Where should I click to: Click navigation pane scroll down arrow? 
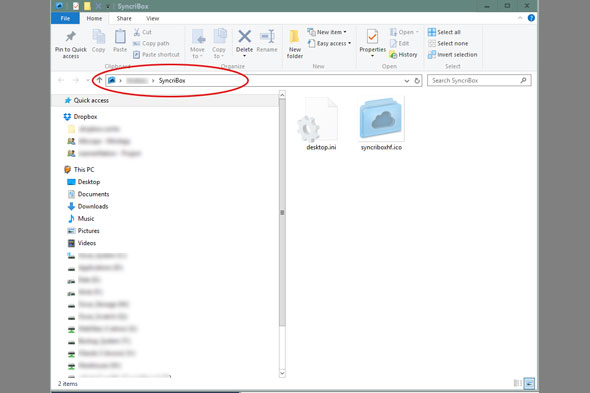pyautogui.click(x=282, y=373)
